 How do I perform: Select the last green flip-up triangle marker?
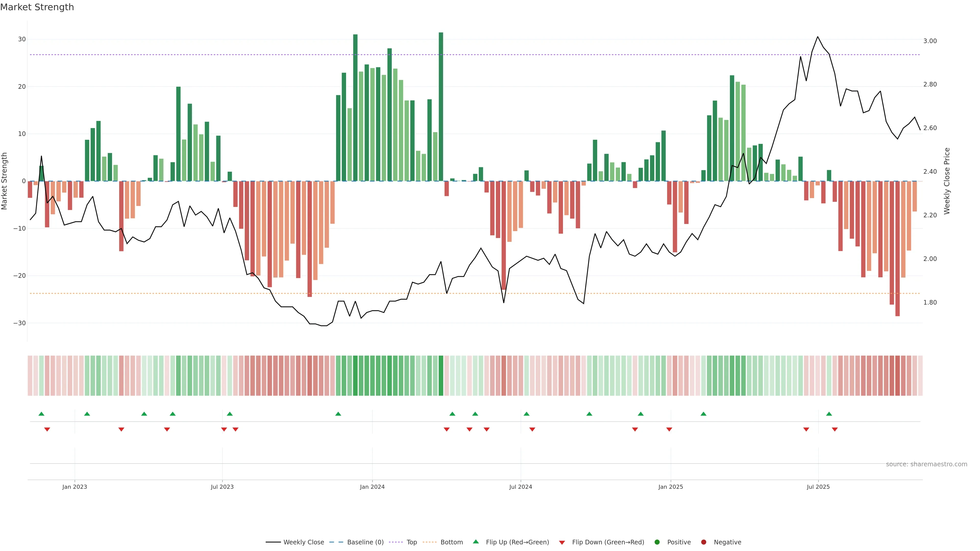tap(829, 414)
